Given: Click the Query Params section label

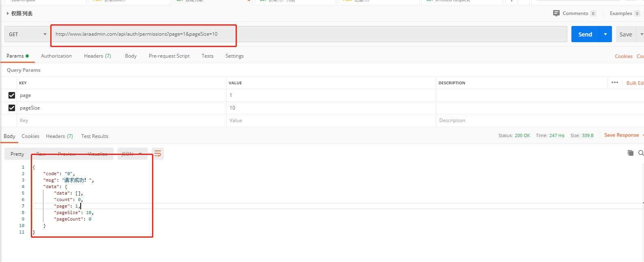Looking at the screenshot, I should (24, 70).
